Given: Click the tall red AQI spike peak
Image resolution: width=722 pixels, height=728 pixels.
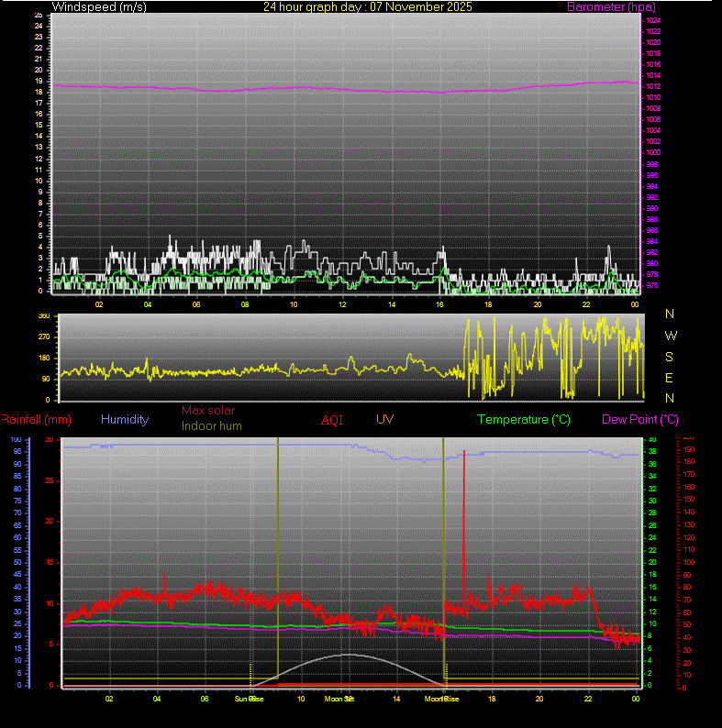Looking at the screenshot, I should pos(464,453).
